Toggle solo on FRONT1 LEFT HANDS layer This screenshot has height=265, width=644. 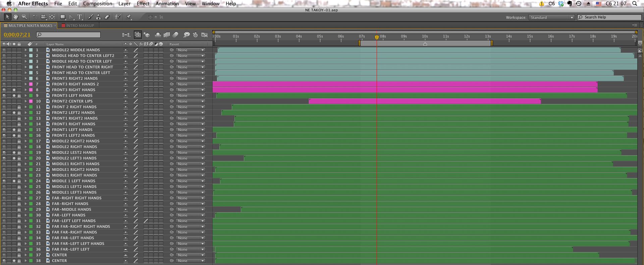click(14, 130)
